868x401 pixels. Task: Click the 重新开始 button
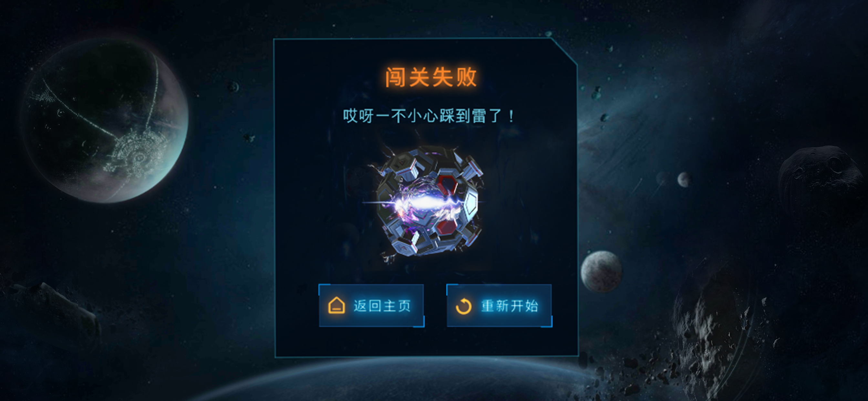[499, 305]
